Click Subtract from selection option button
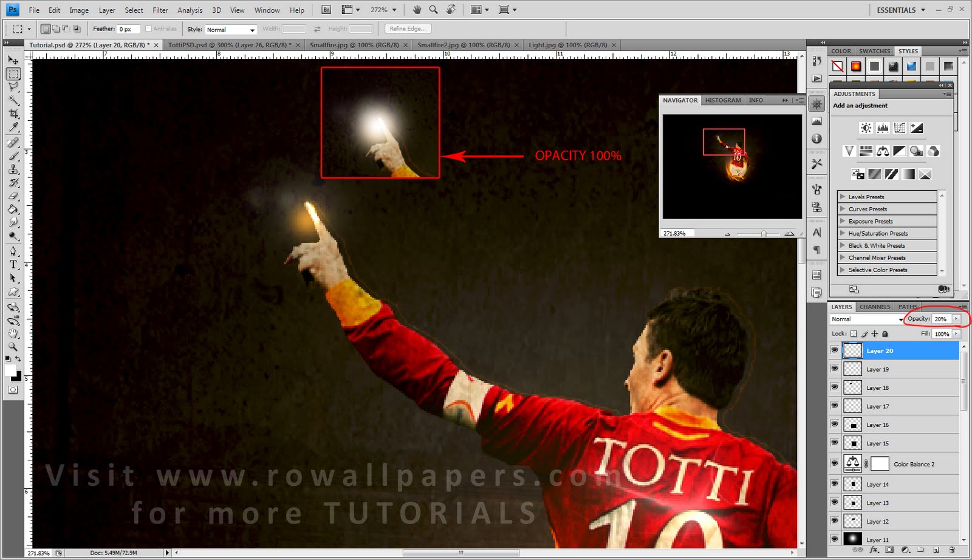This screenshot has width=972, height=560. tap(66, 29)
